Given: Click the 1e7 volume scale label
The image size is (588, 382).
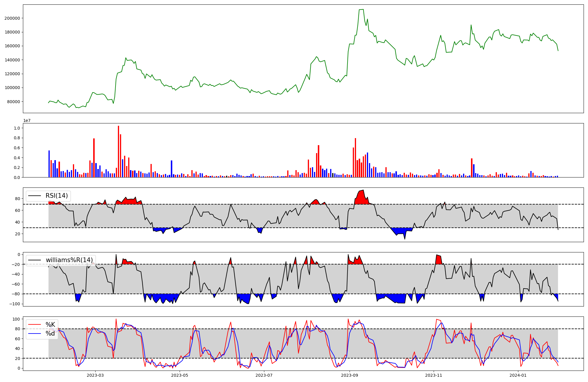Looking at the screenshot, I should point(27,121).
